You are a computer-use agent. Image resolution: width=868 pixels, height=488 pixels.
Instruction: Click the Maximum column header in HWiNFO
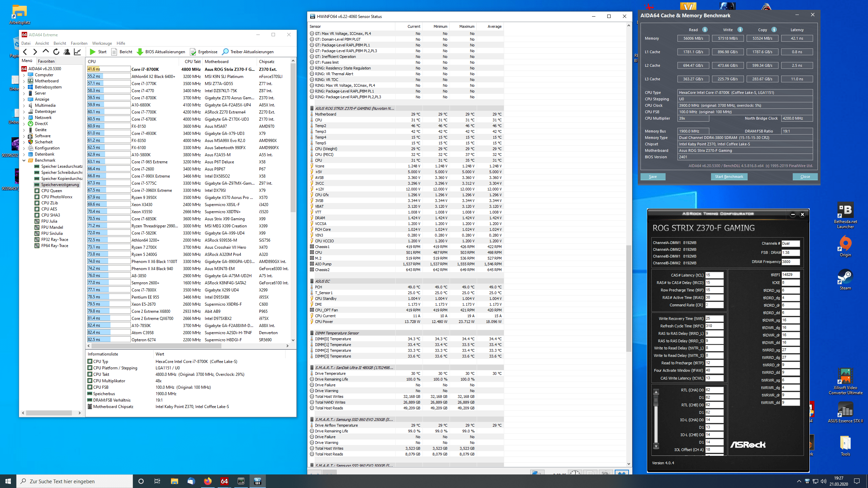(x=462, y=26)
